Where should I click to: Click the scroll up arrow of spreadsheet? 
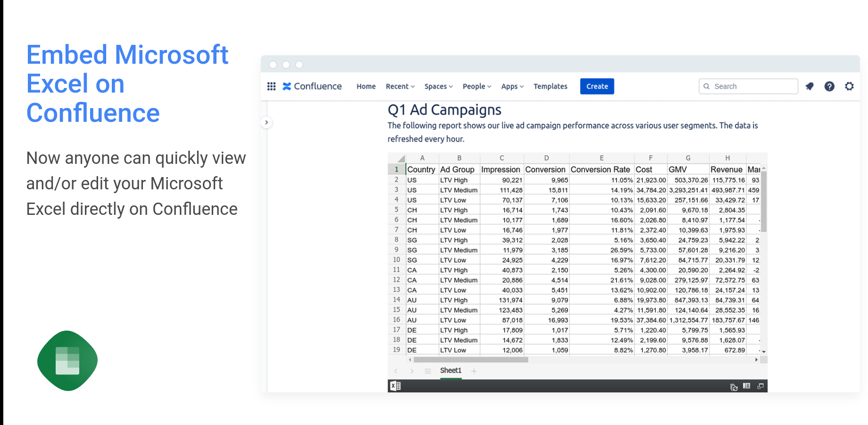pyautogui.click(x=764, y=168)
